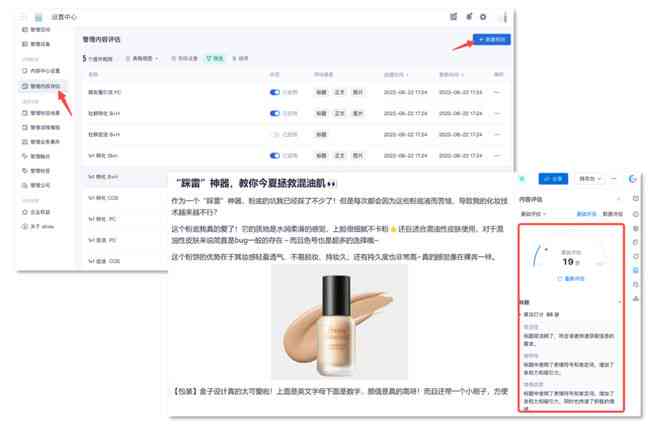660x425 pixels.
Task: Click the minus icon next to the save-as dropdown
Action: pos(613,179)
